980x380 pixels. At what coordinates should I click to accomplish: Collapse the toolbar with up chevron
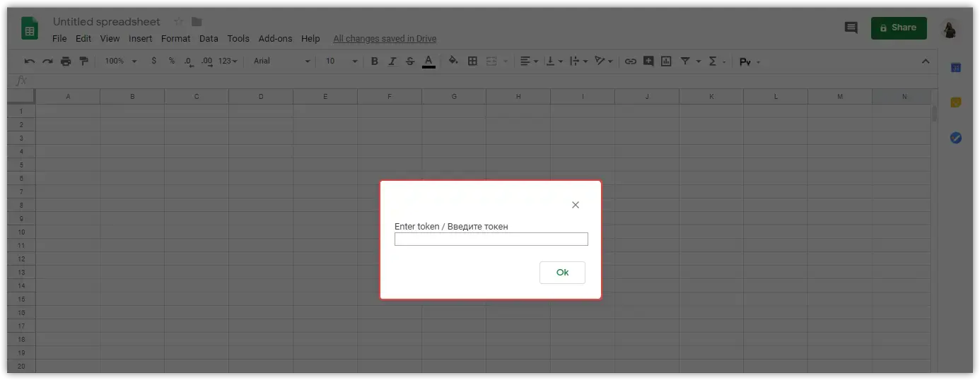926,61
